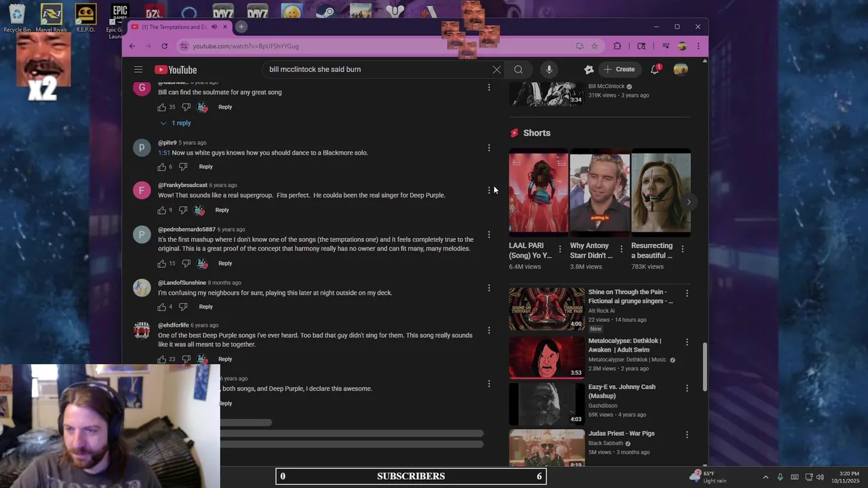Click the AI sparkle icon beside Create

(x=589, y=69)
